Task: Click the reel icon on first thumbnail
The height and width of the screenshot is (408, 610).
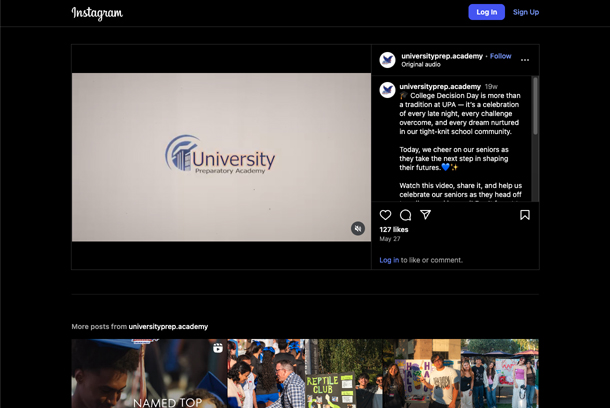Action: pyautogui.click(x=217, y=348)
